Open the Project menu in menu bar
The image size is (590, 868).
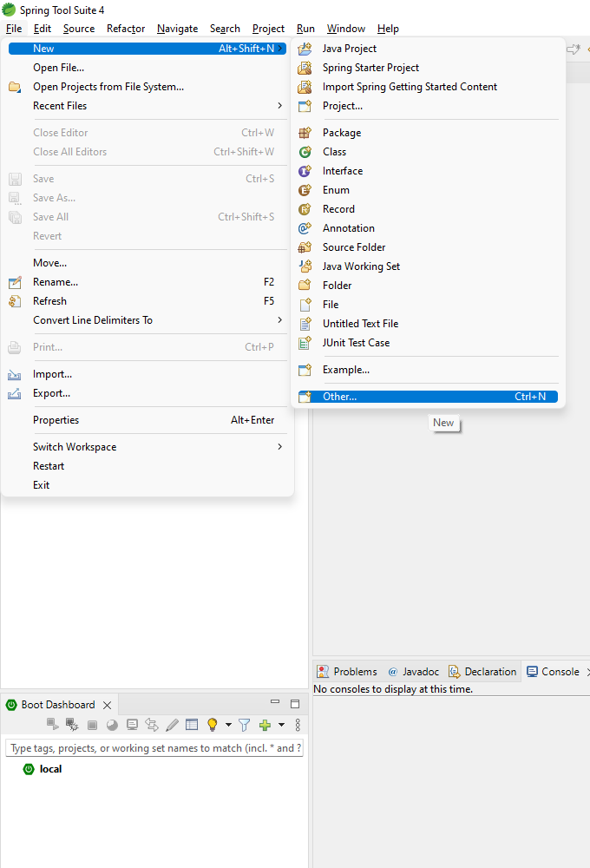coord(268,29)
